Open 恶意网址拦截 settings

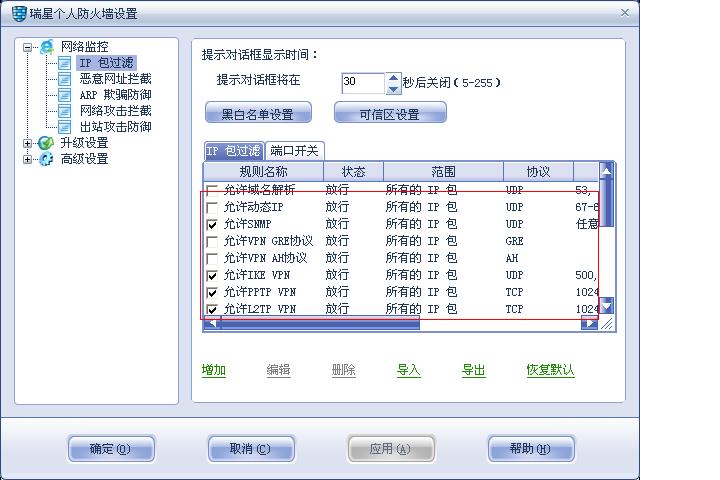click(x=115, y=79)
